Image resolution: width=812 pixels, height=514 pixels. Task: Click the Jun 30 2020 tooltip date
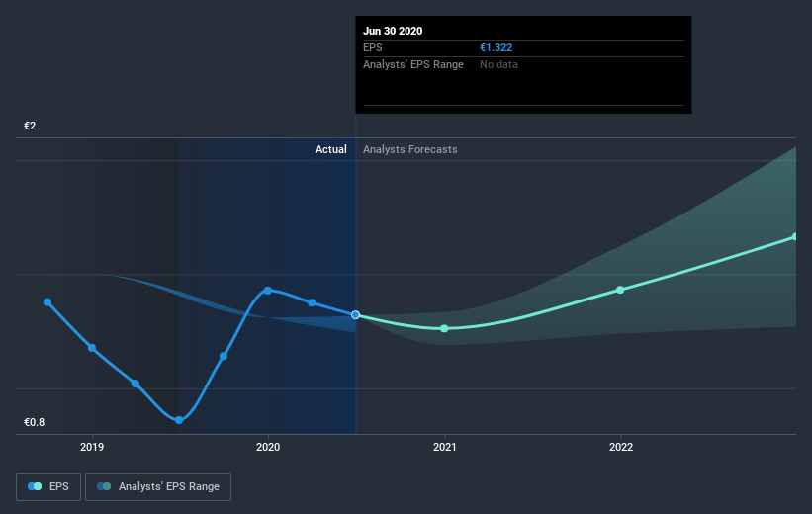click(393, 31)
